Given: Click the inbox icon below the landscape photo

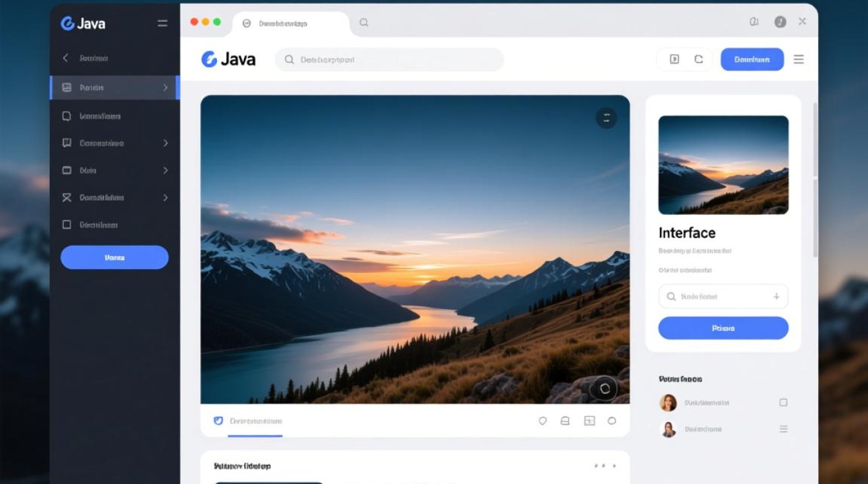Looking at the screenshot, I should point(565,421).
